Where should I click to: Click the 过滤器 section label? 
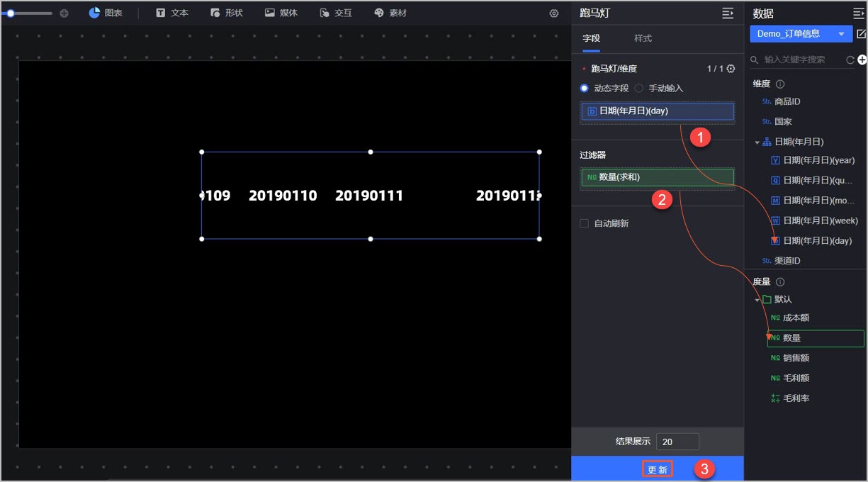tap(592, 155)
